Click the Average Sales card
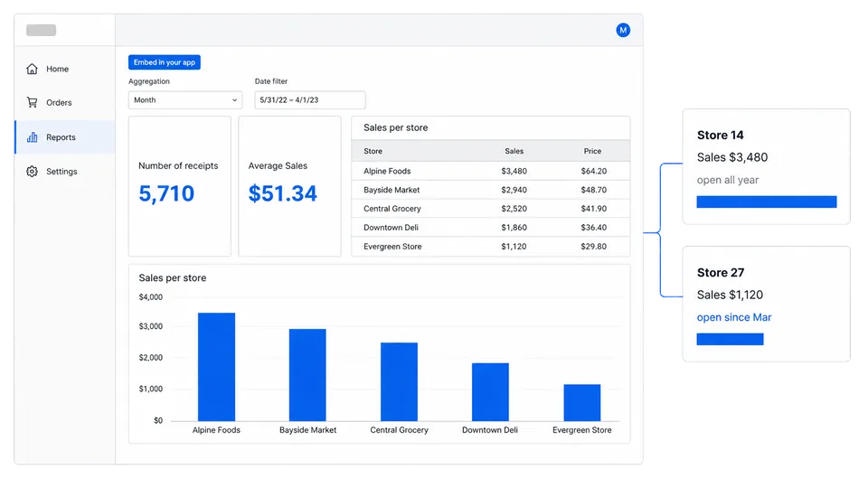Viewport: 868px width, 488px height. click(289, 186)
